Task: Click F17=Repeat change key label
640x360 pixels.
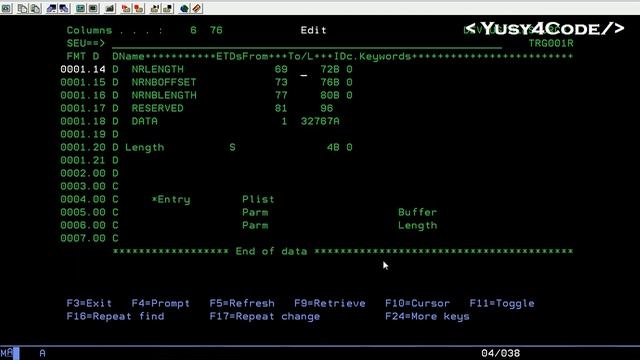Action: (x=265, y=316)
